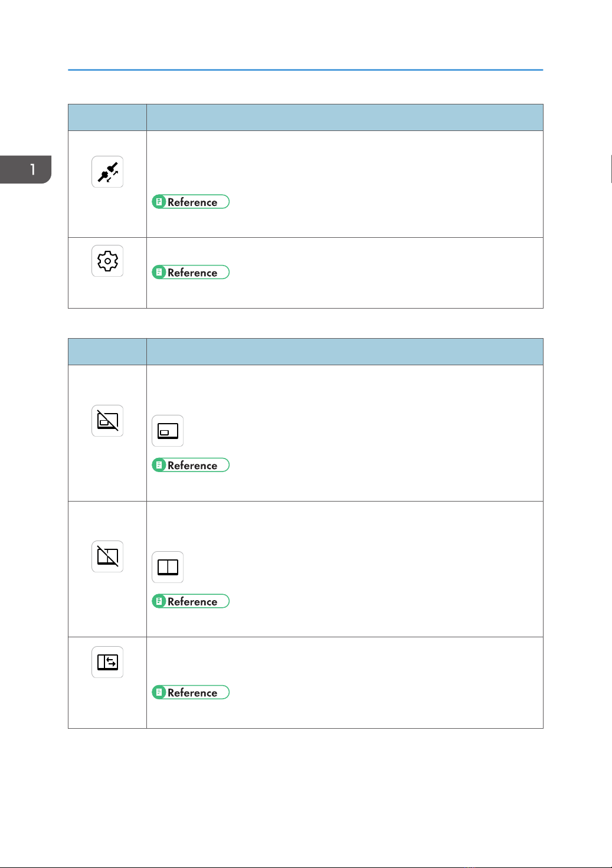
Task: Click the cable plug connection icon
Action: tap(107, 172)
